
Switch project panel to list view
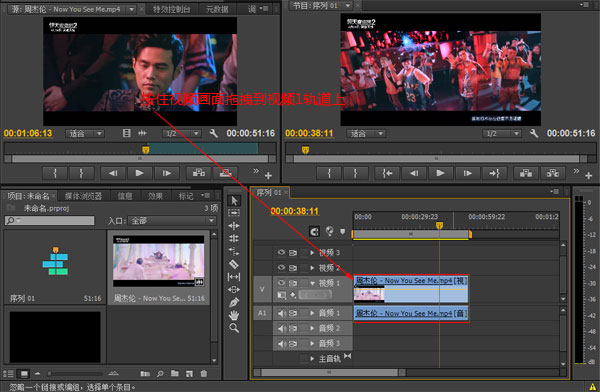click(8, 373)
